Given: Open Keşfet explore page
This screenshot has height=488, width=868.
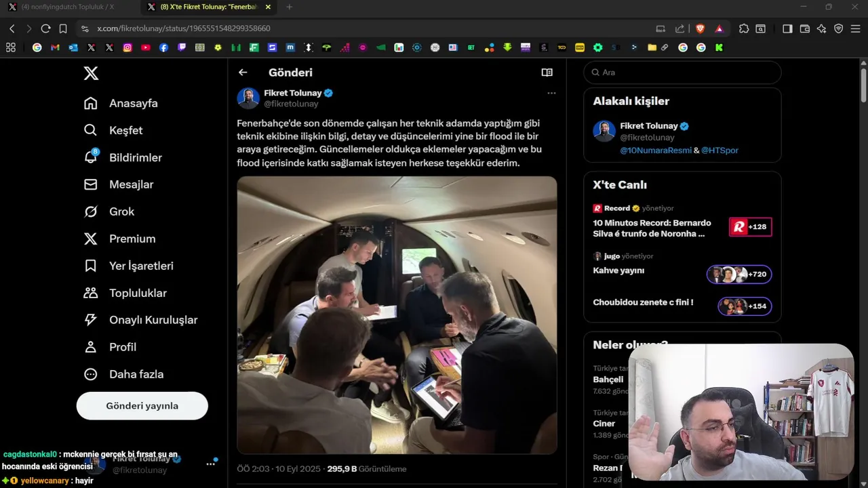Looking at the screenshot, I should click(x=113, y=130).
